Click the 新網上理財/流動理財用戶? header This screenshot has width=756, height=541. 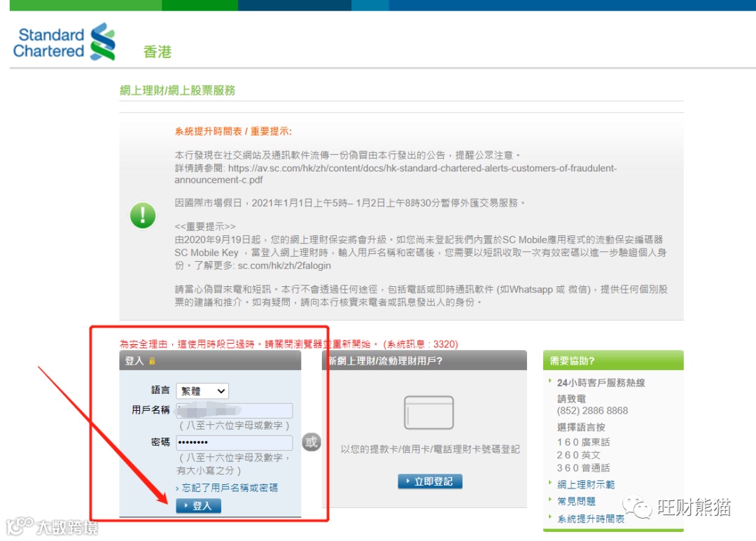click(424, 360)
